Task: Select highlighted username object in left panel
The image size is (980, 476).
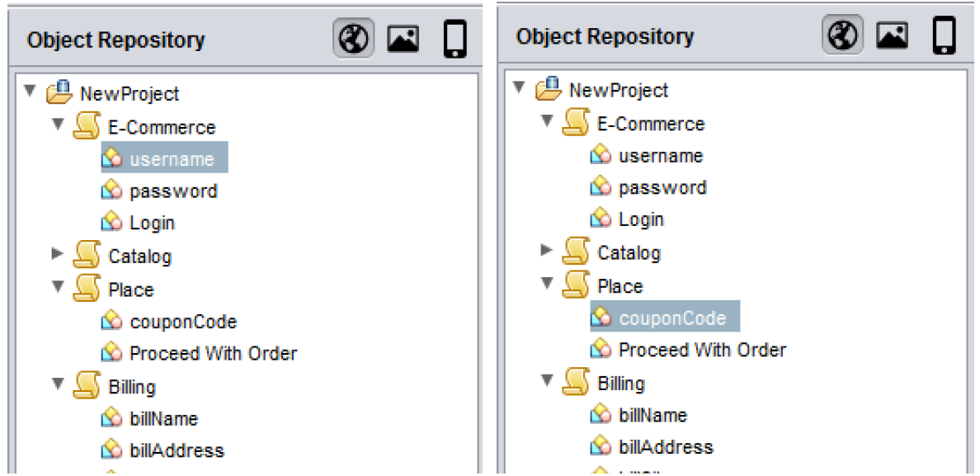Action: (171, 159)
